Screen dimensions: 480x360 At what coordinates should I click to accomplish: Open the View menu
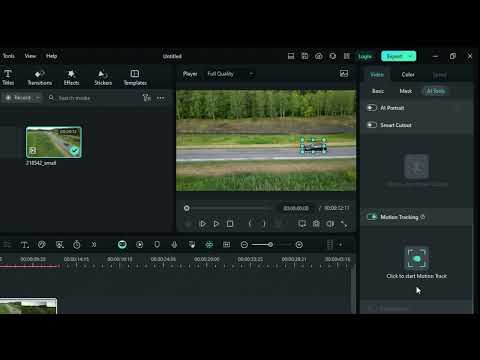(30, 56)
